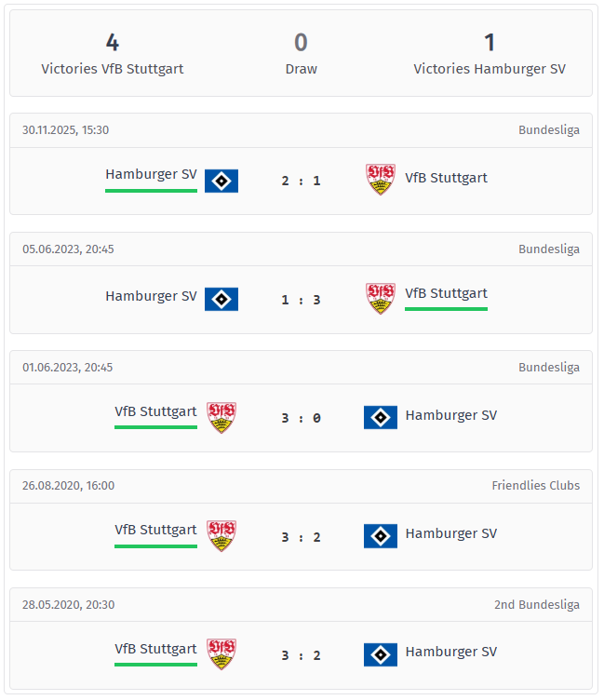Open the 1 : 3 match score

(301, 300)
